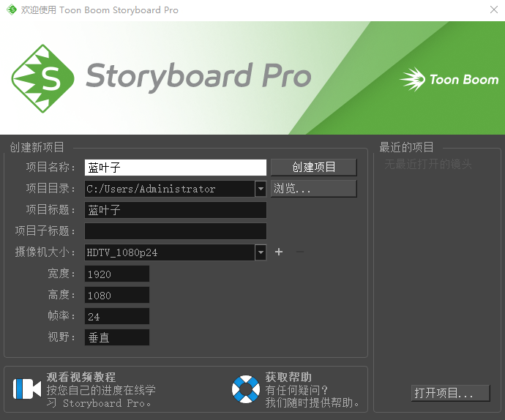Click the 摄像机大小 label

(45, 252)
